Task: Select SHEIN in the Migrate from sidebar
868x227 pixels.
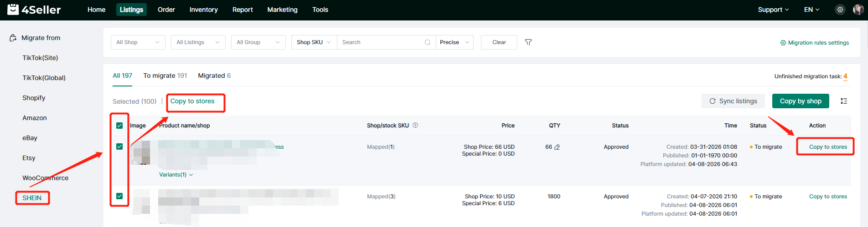Action: [x=32, y=198]
